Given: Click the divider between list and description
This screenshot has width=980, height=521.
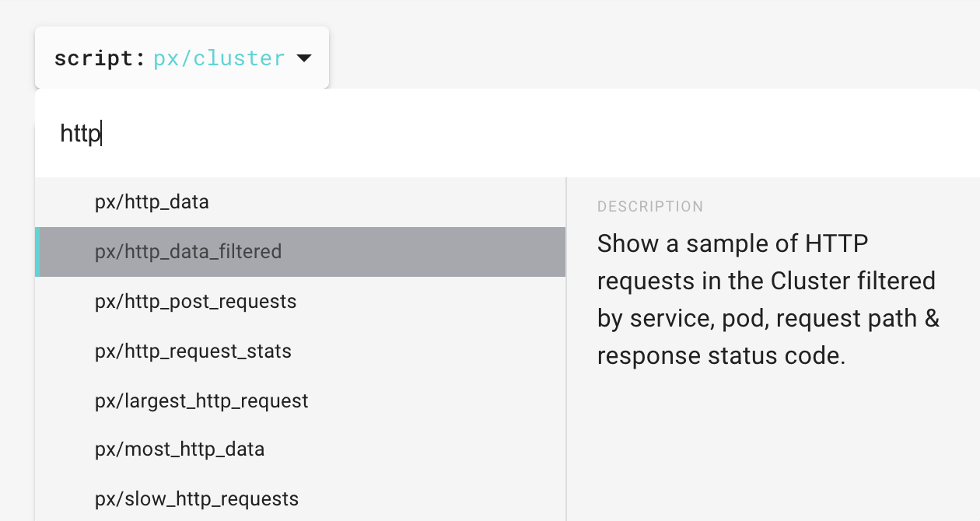Looking at the screenshot, I should pyautogui.click(x=566, y=350).
